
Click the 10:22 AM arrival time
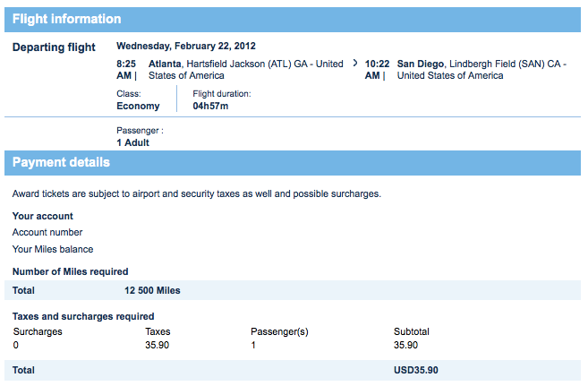pyautogui.click(x=376, y=70)
